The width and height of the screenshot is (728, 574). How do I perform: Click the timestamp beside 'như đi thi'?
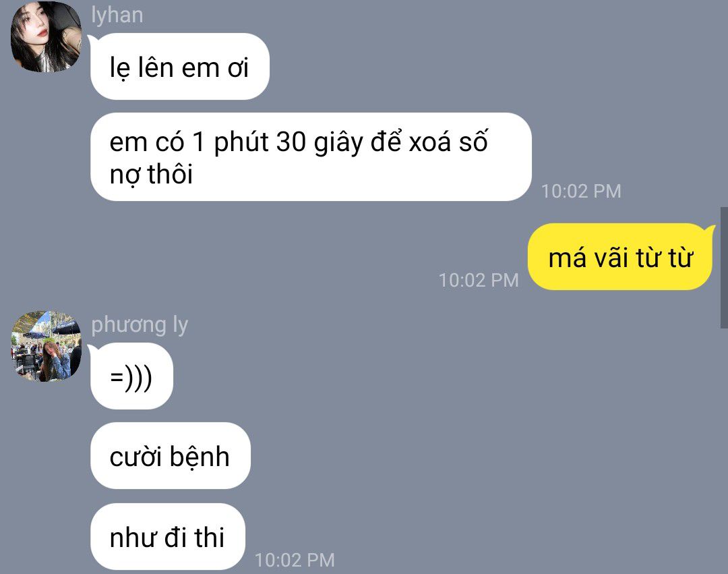(x=295, y=560)
